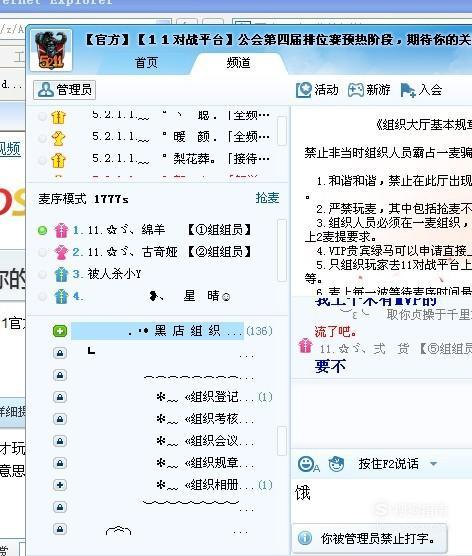The width and height of the screenshot is (472, 556).
Task: Open the 组织会议 sub-channel
Action: pyautogui.click(x=206, y=441)
